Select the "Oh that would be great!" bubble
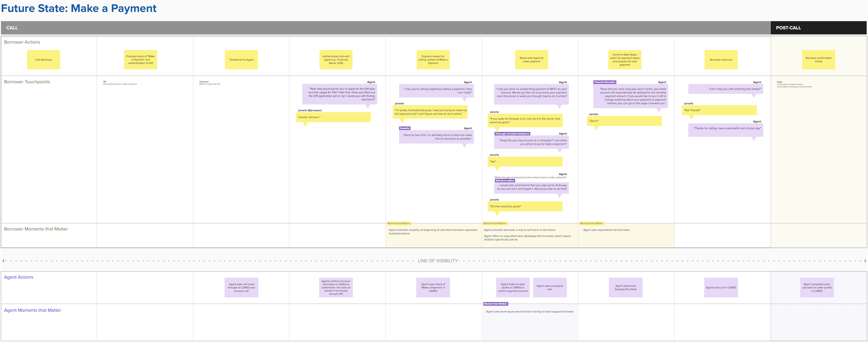 point(525,207)
